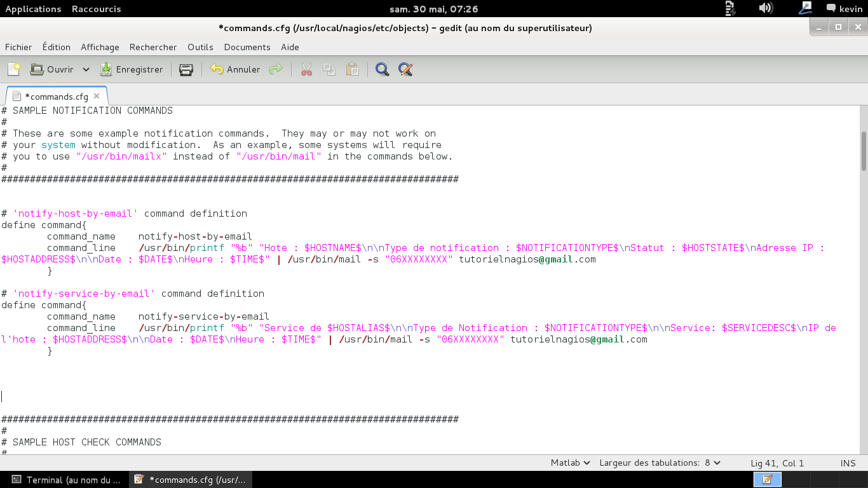Open the Outils menu
Screen dimensions: 868x488
click(x=200, y=47)
